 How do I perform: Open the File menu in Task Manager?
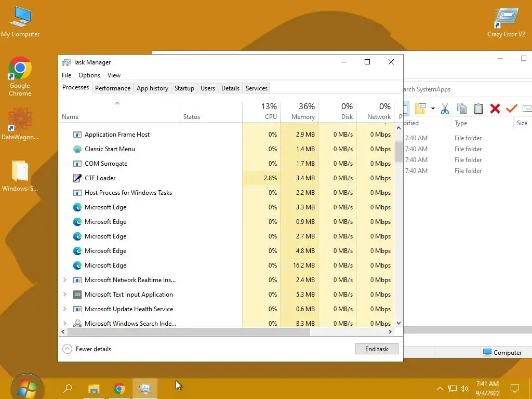[66, 75]
